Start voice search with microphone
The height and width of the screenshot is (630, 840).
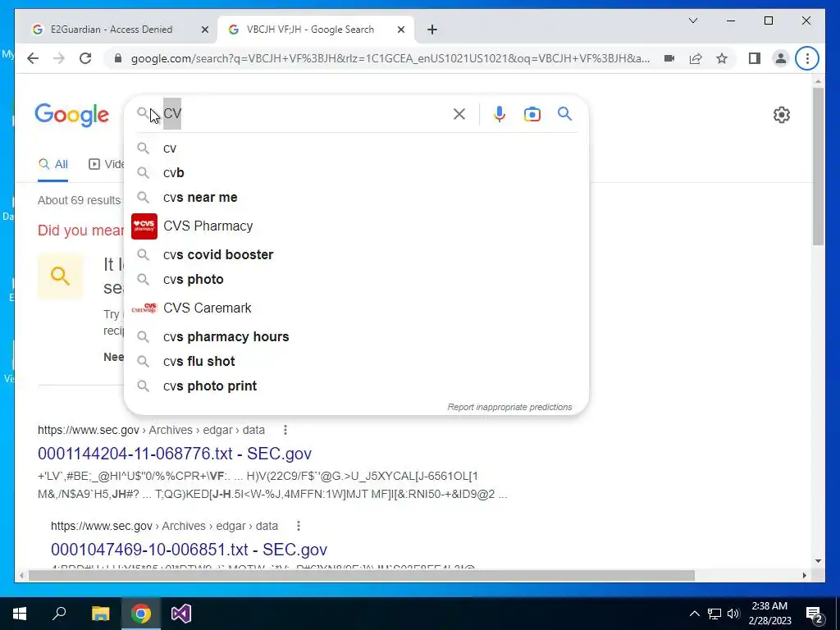click(500, 114)
